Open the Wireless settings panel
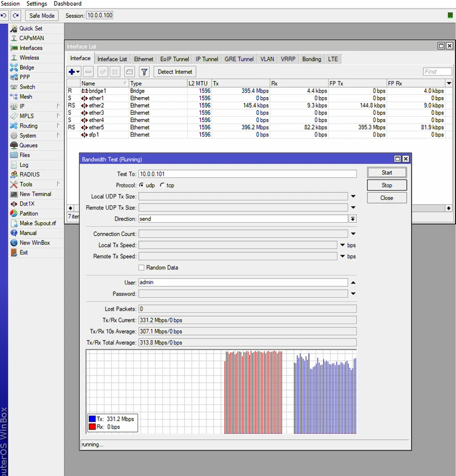This screenshot has width=456, height=476. pos(30,57)
